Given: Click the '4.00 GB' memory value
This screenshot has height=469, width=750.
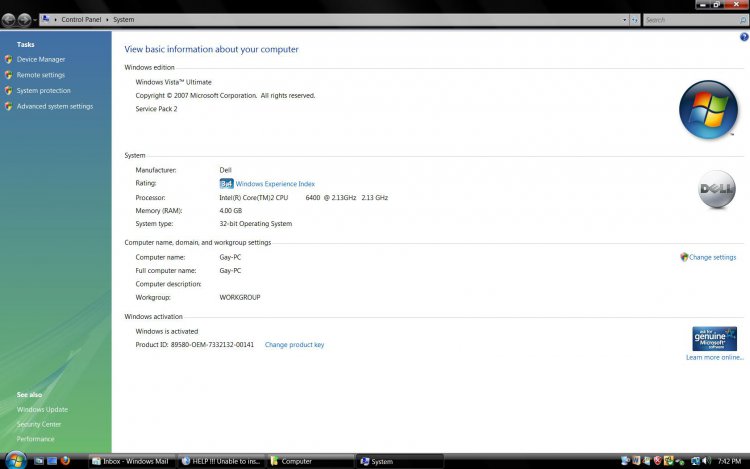Looking at the screenshot, I should click(231, 210).
